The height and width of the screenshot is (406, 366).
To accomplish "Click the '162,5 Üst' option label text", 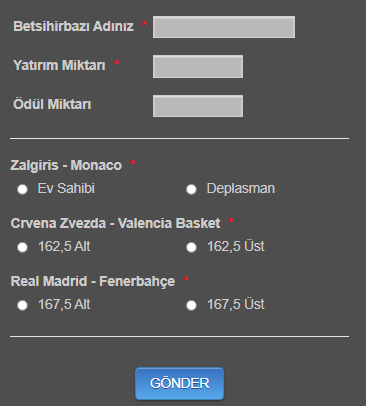I will coord(236,246).
